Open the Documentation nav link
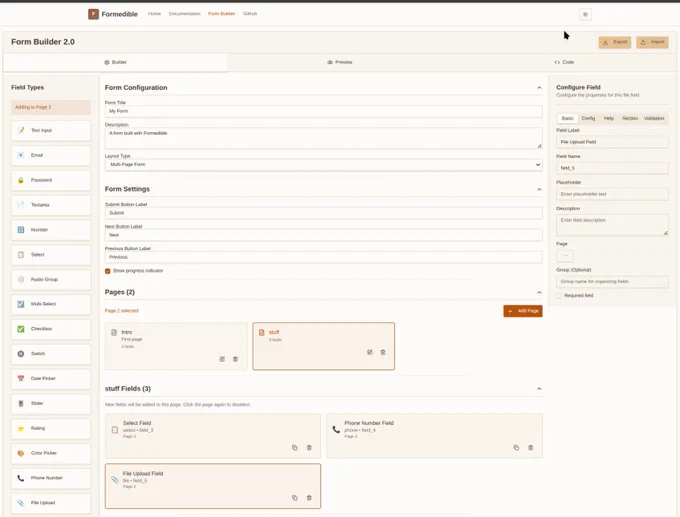Viewport: 680px width, 517px height. (x=185, y=14)
